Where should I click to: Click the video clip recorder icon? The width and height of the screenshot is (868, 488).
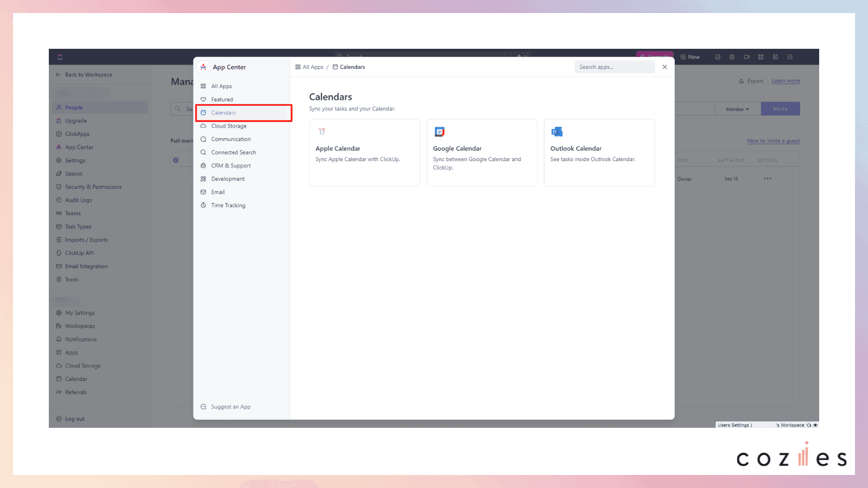point(746,57)
